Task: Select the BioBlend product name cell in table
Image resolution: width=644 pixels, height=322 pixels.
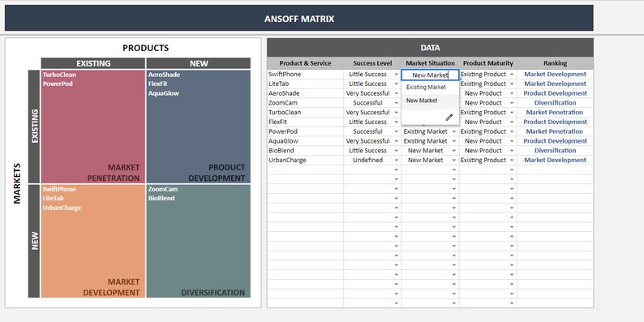Action: (305, 150)
